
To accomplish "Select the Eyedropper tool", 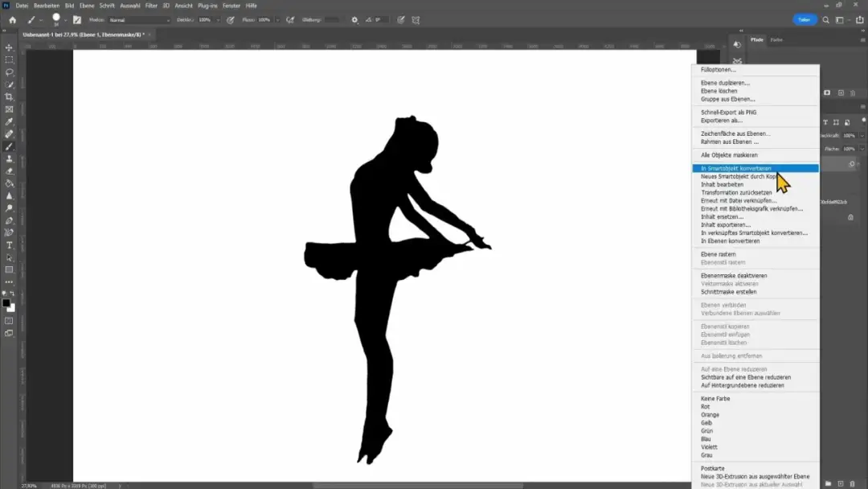I will point(10,121).
